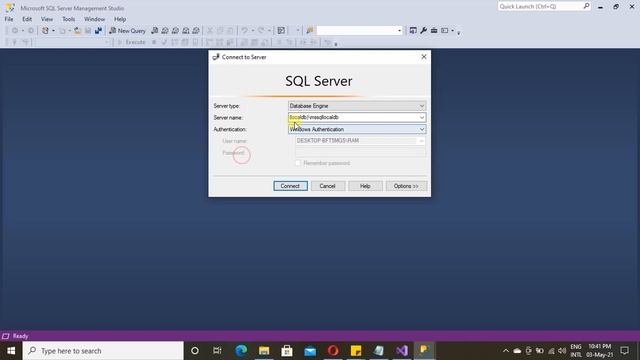
Task: Open Opera browser from the taskbar
Action: pos(333,351)
